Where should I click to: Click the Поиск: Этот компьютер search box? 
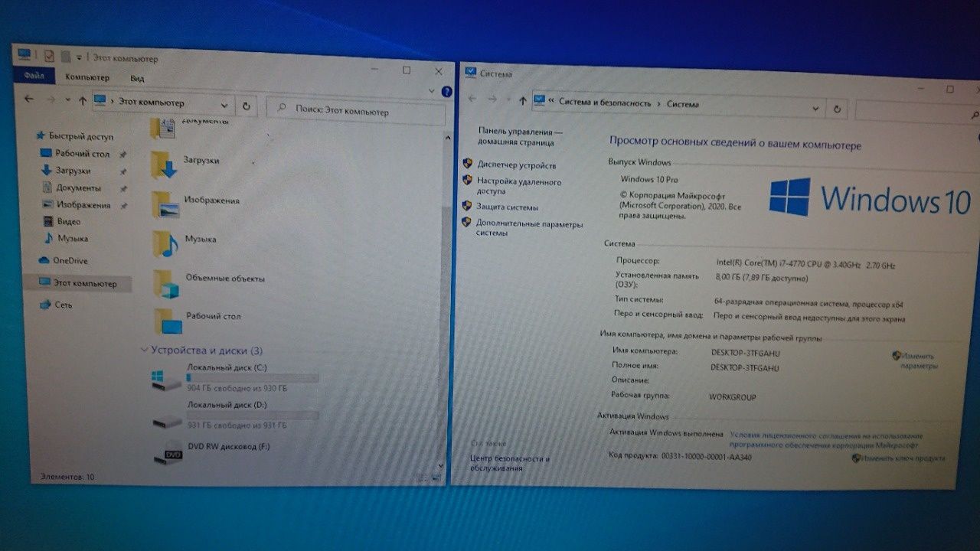356,111
